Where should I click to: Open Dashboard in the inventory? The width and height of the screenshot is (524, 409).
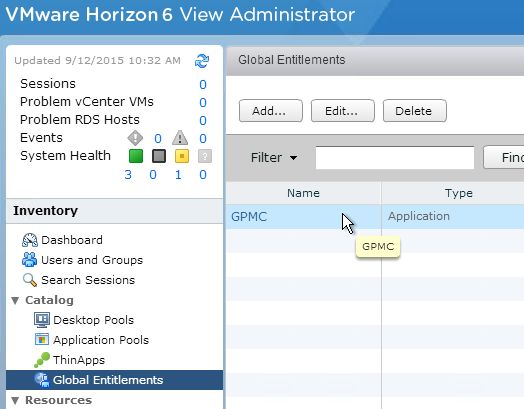(72, 240)
